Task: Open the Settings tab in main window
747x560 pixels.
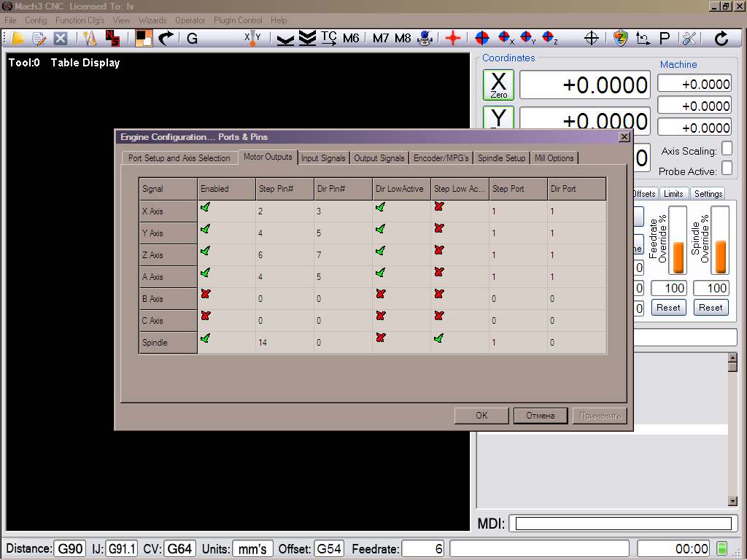Action: point(708,194)
